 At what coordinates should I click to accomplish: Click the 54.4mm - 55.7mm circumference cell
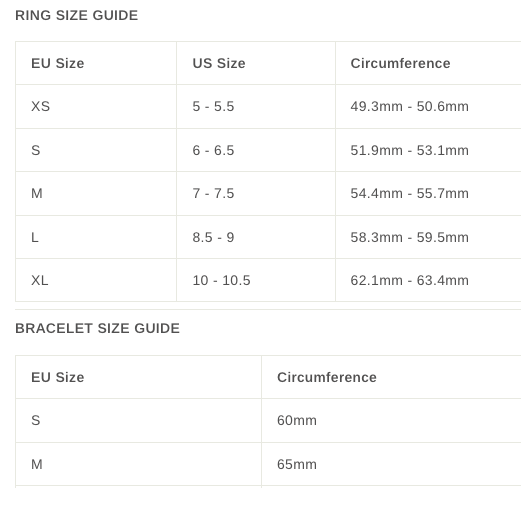point(428,193)
